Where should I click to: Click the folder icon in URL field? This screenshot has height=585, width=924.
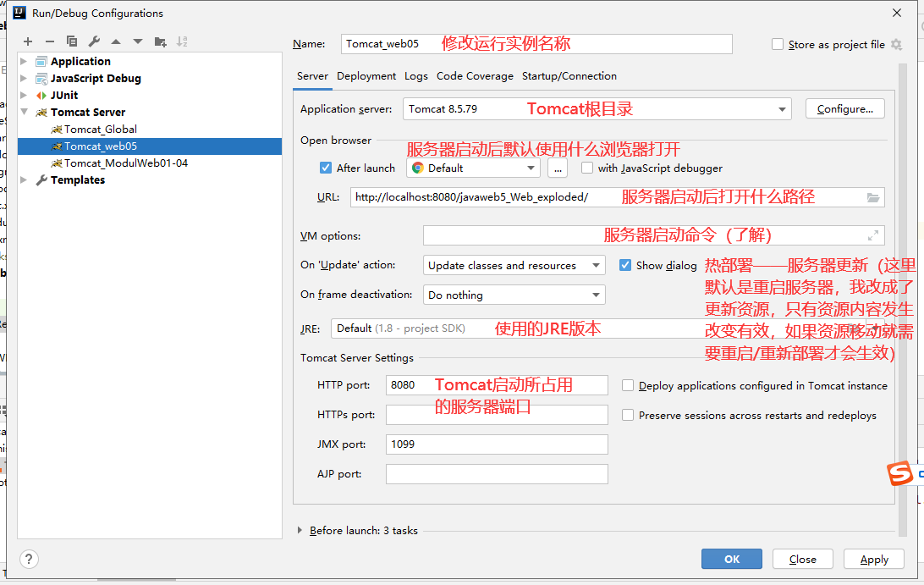(x=873, y=197)
